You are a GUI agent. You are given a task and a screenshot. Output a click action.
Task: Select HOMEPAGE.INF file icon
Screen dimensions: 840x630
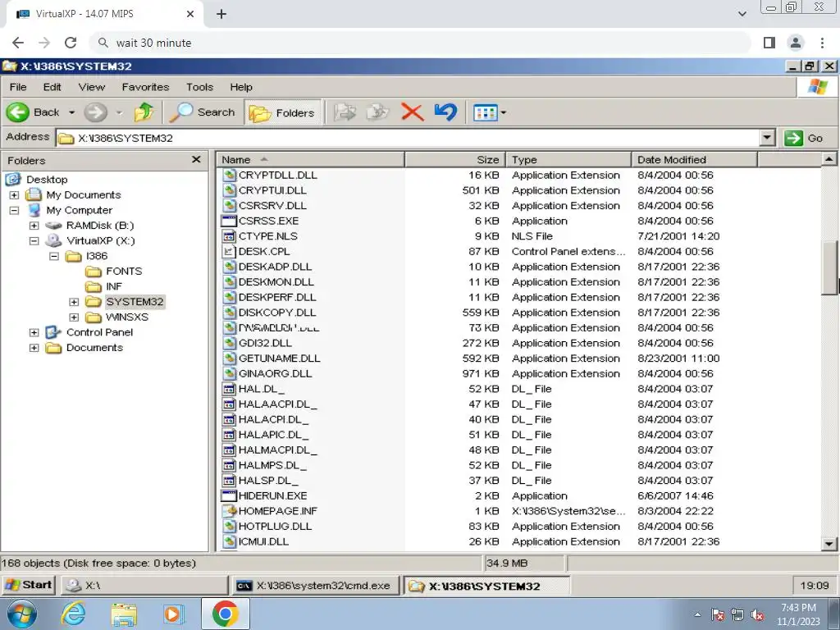point(230,511)
